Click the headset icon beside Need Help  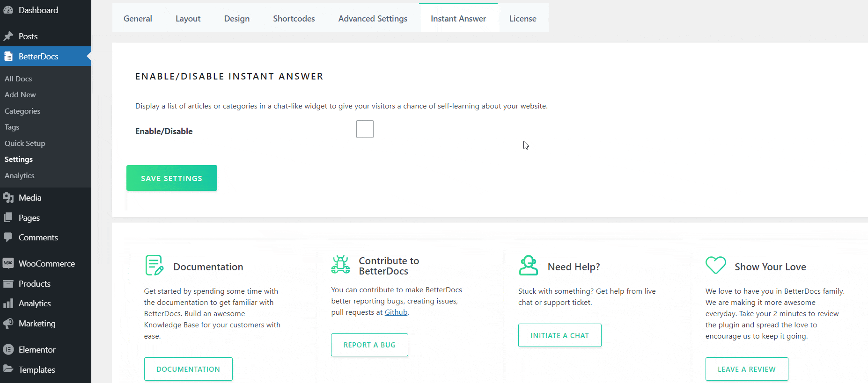(528, 265)
